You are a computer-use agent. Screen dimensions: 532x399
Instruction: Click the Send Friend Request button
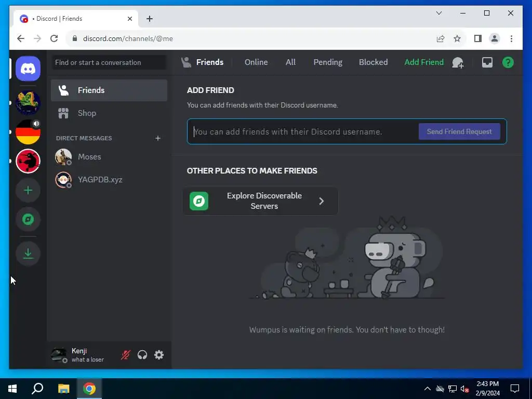click(459, 131)
